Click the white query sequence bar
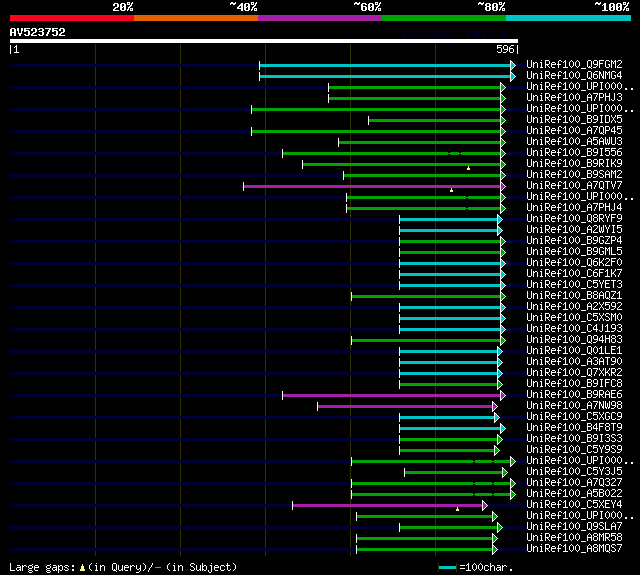The height and width of the screenshot is (575, 640). tap(264, 41)
